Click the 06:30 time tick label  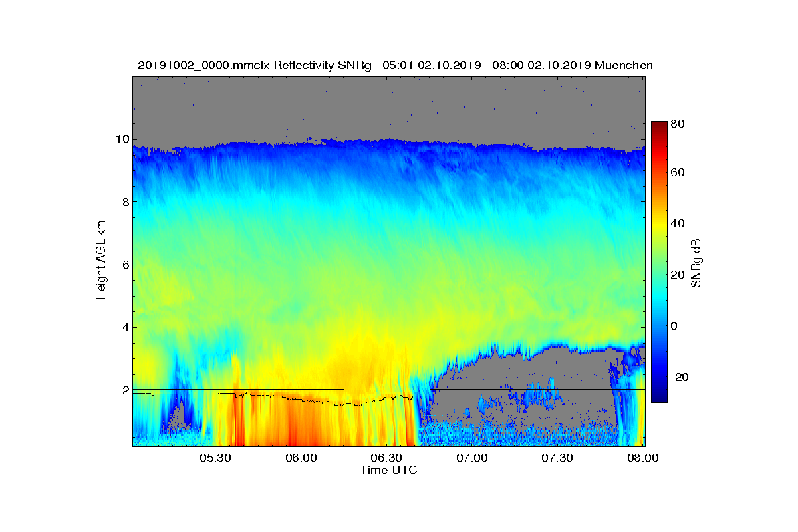[387, 458]
